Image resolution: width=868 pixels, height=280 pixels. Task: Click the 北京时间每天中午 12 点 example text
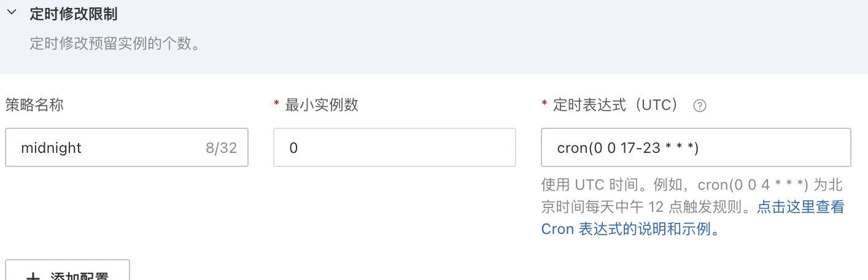click(645, 207)
